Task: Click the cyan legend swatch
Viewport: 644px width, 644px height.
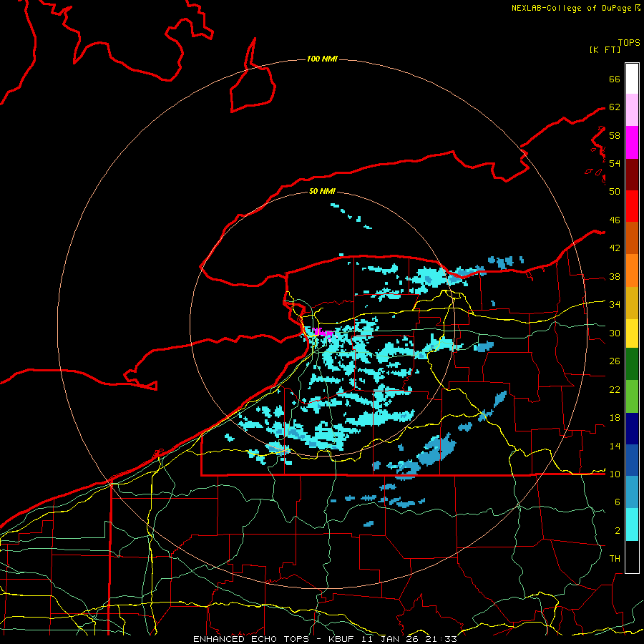Action: pos(632,525)
